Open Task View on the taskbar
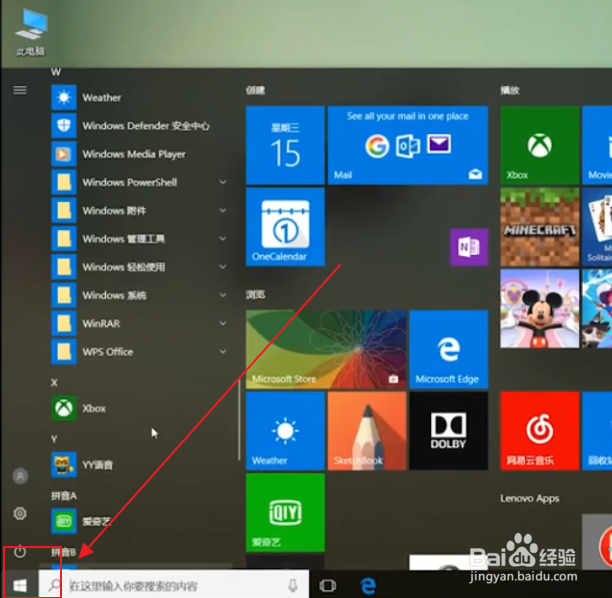This screenshot has width=612, height=598. coord(327,586)
